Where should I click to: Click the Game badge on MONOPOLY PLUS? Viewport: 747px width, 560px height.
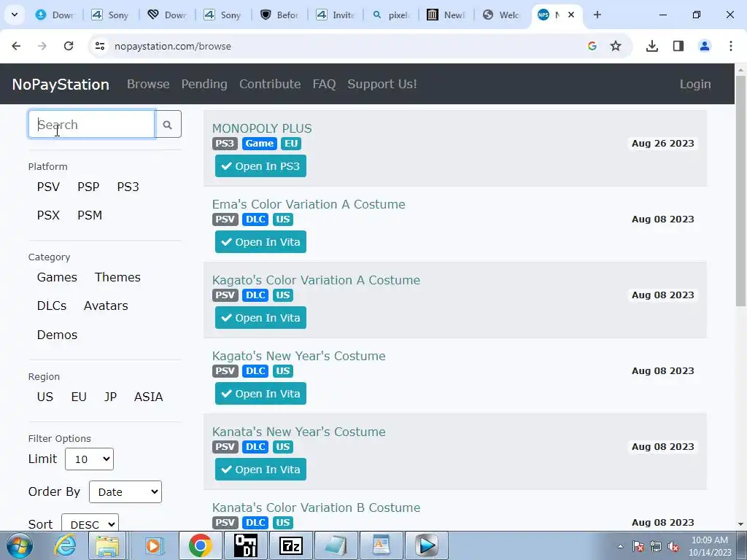(260, 144)
